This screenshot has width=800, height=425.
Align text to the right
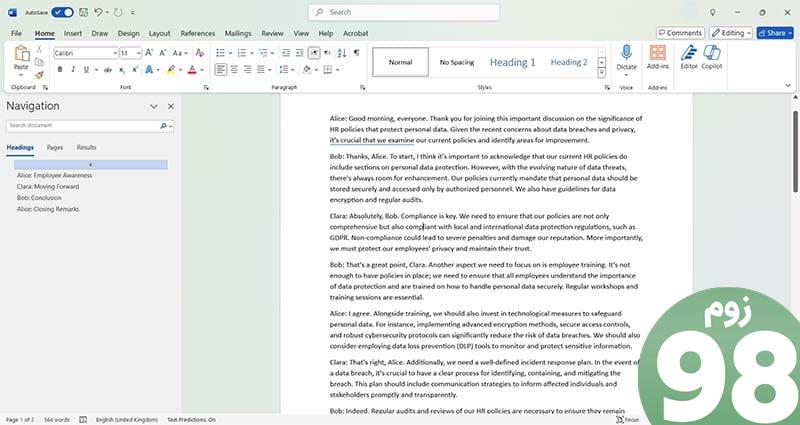click(247, 69)
